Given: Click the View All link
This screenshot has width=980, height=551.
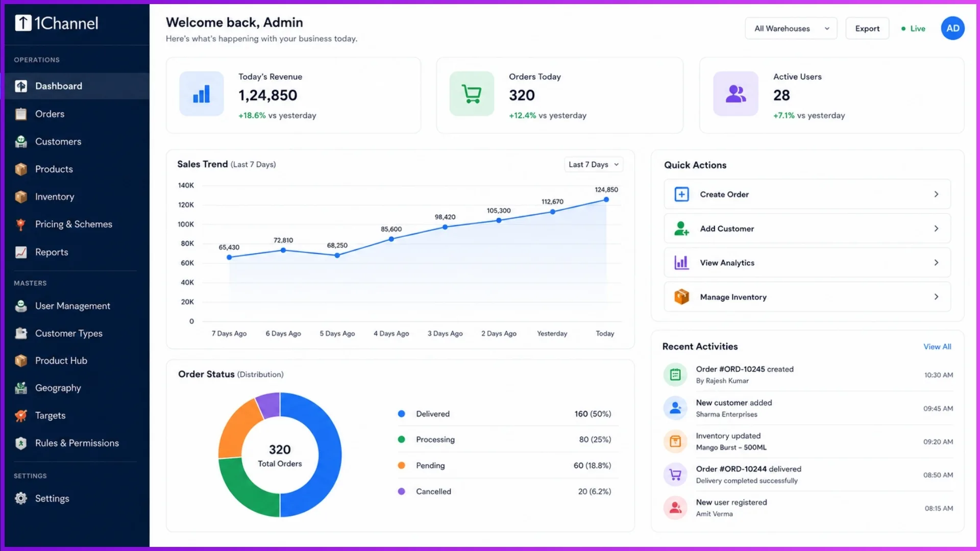Looking at the screenshot, I should 937,347.
